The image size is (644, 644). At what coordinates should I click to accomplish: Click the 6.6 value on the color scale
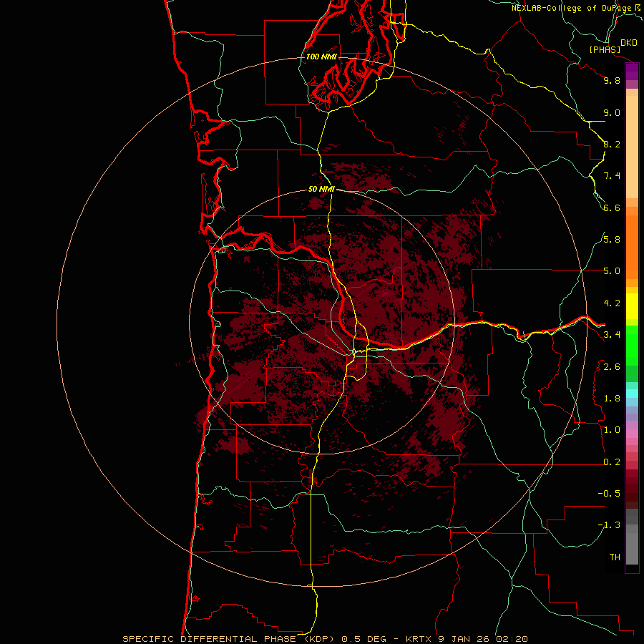pyautogui.click(x=612, y=208)
